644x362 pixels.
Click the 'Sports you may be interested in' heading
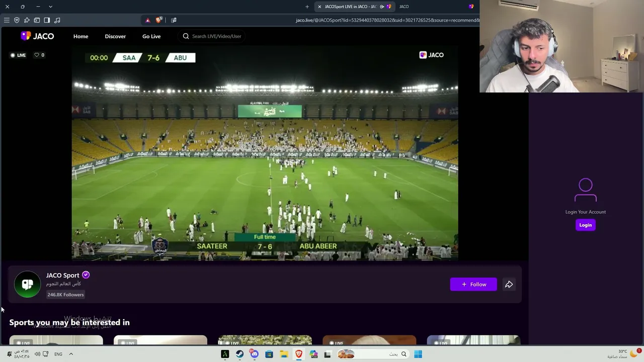(x=69, y=322)
